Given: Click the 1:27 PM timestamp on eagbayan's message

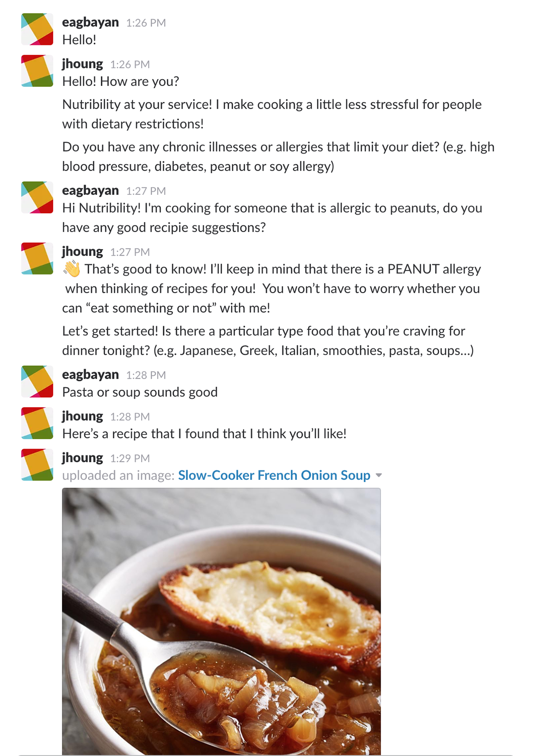Looking at the screenshot, I should click(x=146, y=191).
